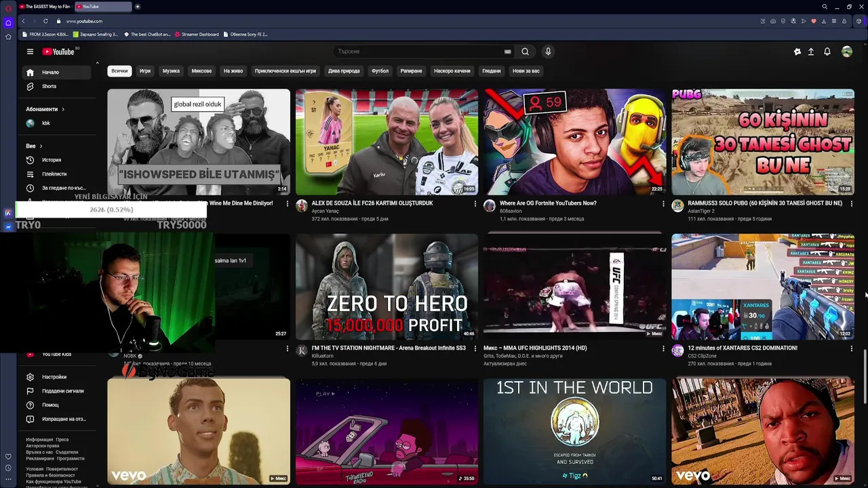
Task: Open the YouTube hamburger guide menu
Action: click(30, 52)
